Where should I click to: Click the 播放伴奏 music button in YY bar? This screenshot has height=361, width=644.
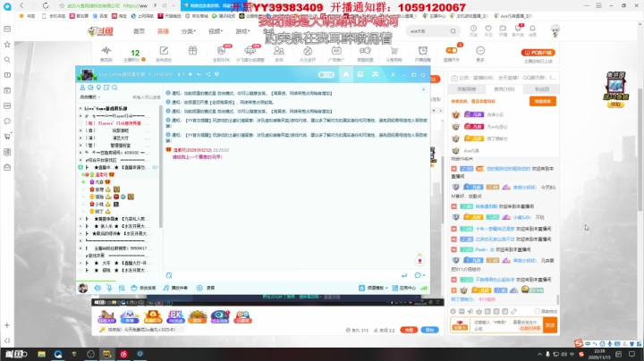point(175,288)
